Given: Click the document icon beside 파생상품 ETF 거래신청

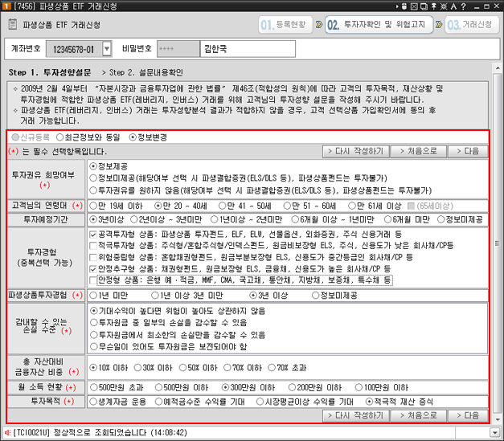Looking at the screenshot, I should (x=13, y=24).
